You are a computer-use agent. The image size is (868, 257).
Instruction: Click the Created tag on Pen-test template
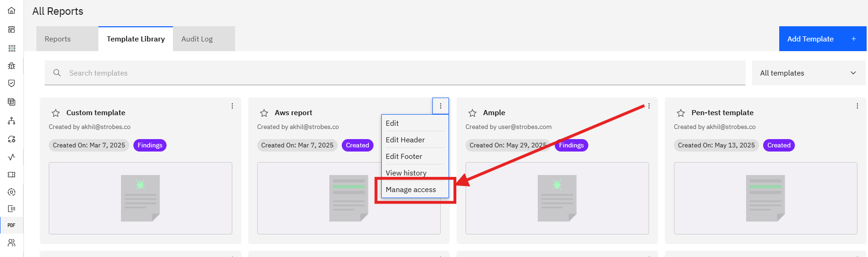[779, 145]
